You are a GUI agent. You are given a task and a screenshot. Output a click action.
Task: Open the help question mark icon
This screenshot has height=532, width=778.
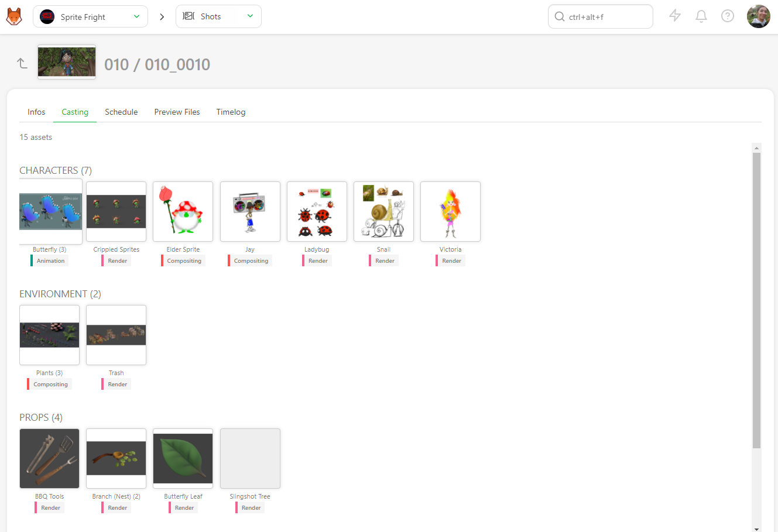(x=728, y=16)
